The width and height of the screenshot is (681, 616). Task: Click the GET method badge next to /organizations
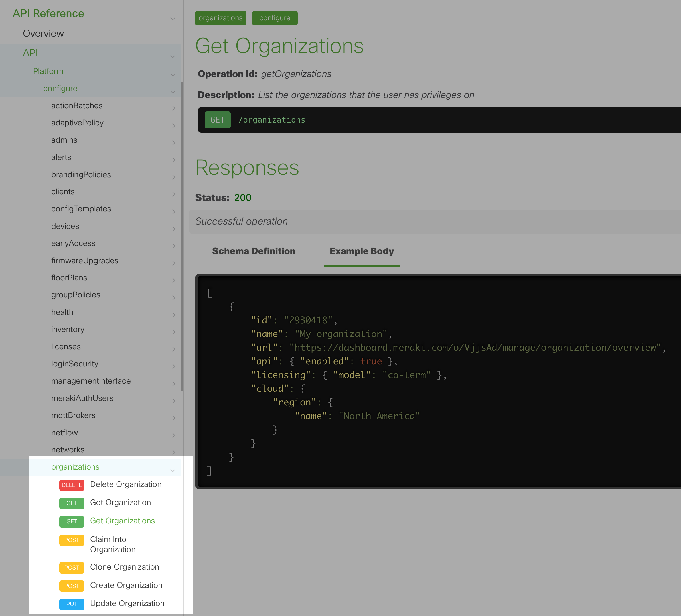(x=217, y=120)
